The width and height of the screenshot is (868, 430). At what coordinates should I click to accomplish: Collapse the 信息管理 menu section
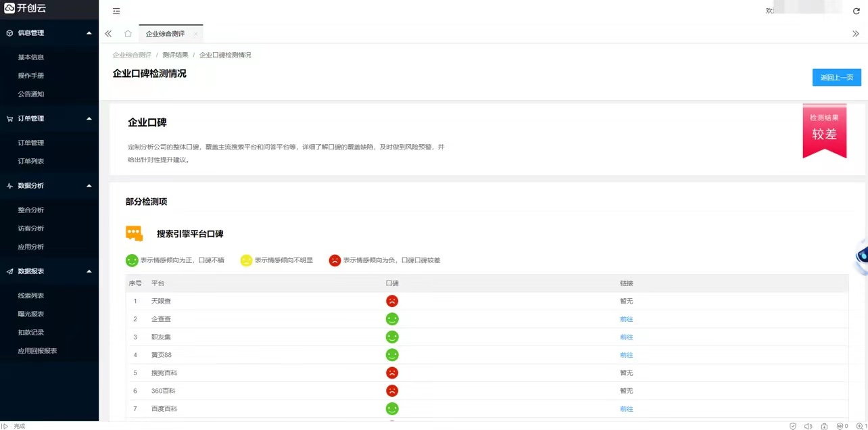point(89,33)
